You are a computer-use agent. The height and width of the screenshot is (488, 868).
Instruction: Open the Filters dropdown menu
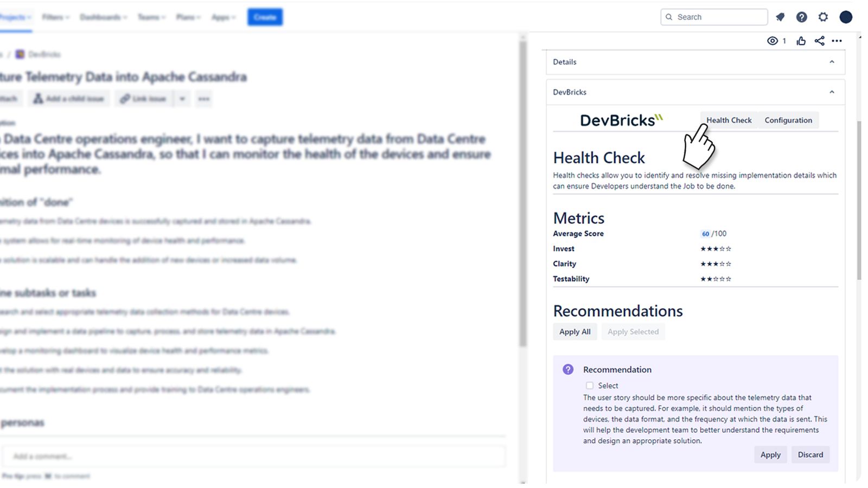tap(56, 17)
